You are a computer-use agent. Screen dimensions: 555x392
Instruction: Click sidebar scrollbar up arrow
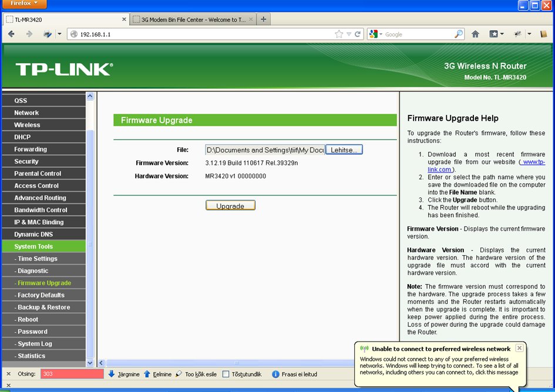[x=90, y=96]
